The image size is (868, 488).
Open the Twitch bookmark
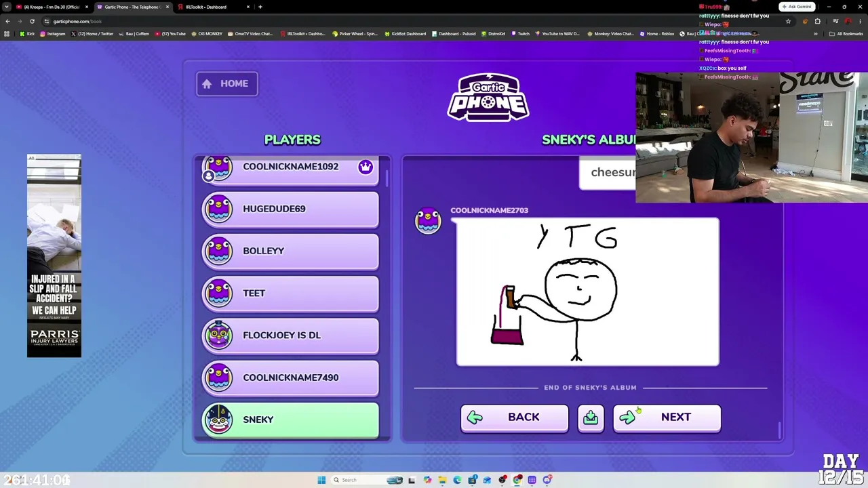pos(521,34)
